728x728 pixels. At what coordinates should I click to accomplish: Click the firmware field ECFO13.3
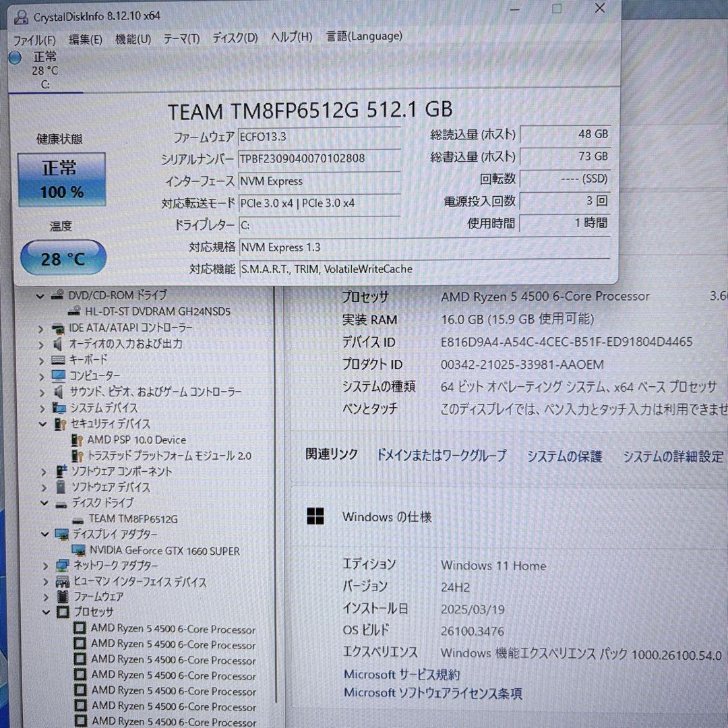[x=319, y=137]
